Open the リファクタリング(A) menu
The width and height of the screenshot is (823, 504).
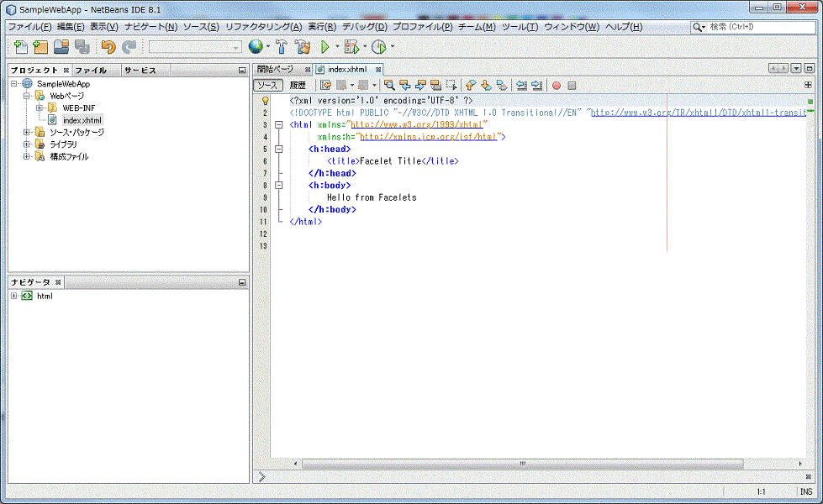(x=263, y=27)
